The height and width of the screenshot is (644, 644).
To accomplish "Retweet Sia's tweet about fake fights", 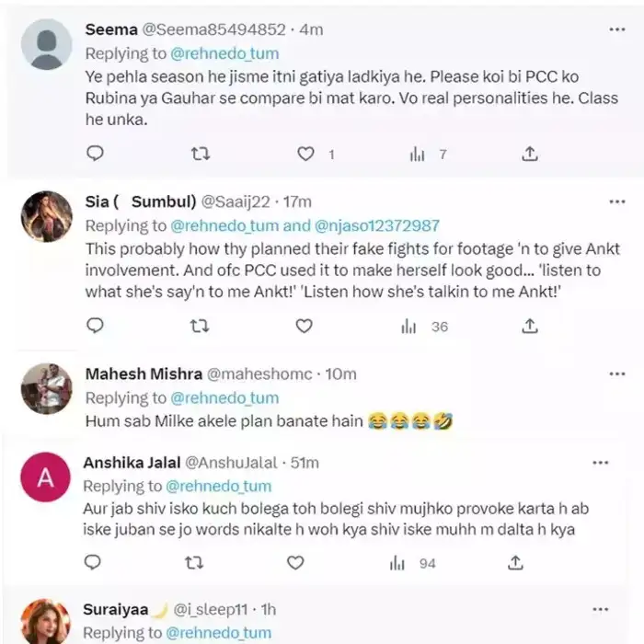I will 200,326.
